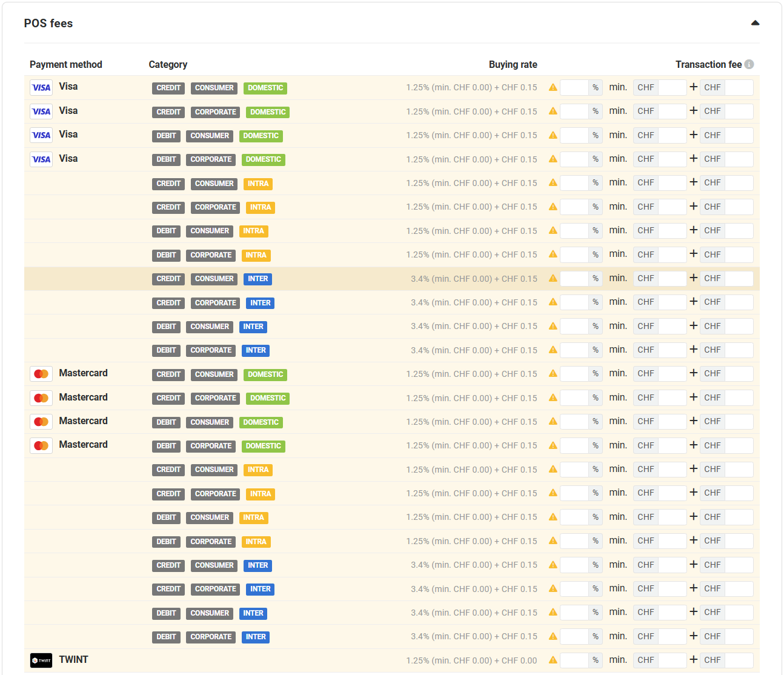Click INTRA tag in Visa Credit Consumer row
The image size is (784, 675).
coord(258,184)
